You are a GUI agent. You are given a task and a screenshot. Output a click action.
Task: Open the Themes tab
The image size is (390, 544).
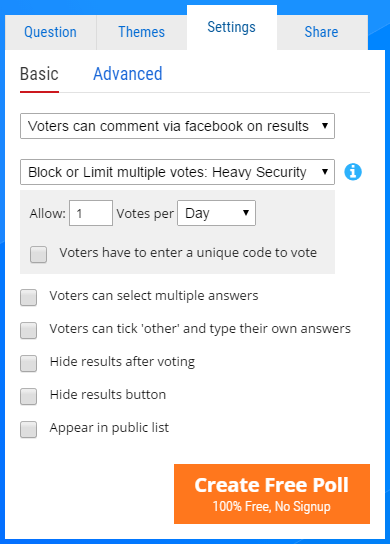coord(142,32)
